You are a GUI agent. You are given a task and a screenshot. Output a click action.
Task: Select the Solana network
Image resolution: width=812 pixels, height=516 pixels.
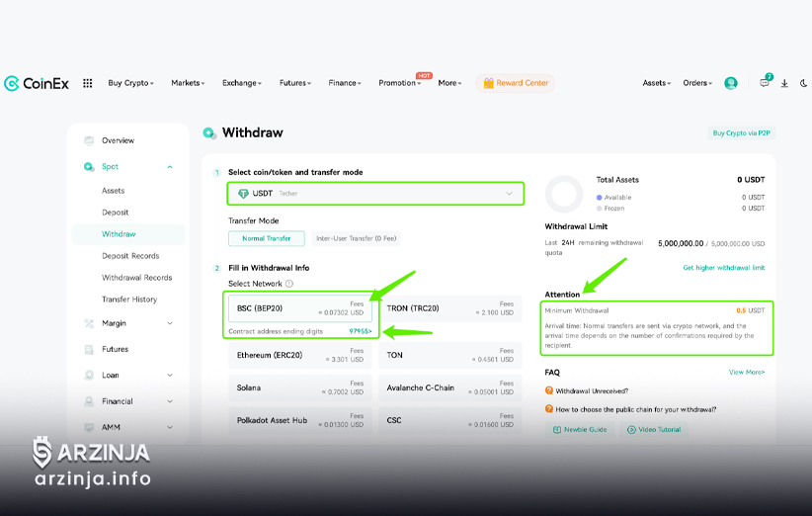coord(300,388)
